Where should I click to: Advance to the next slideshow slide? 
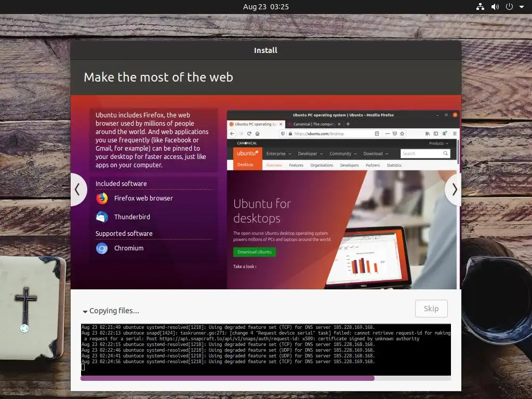(x=454, y=189)
